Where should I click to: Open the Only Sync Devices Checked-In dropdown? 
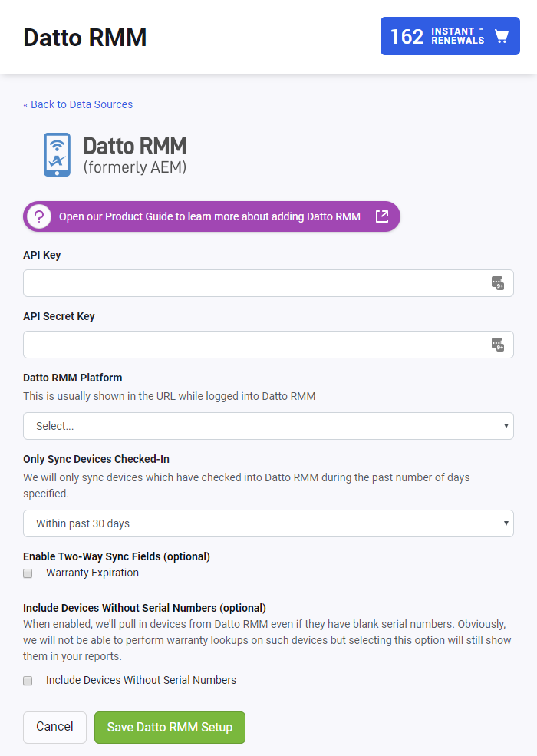click(268, 523)
